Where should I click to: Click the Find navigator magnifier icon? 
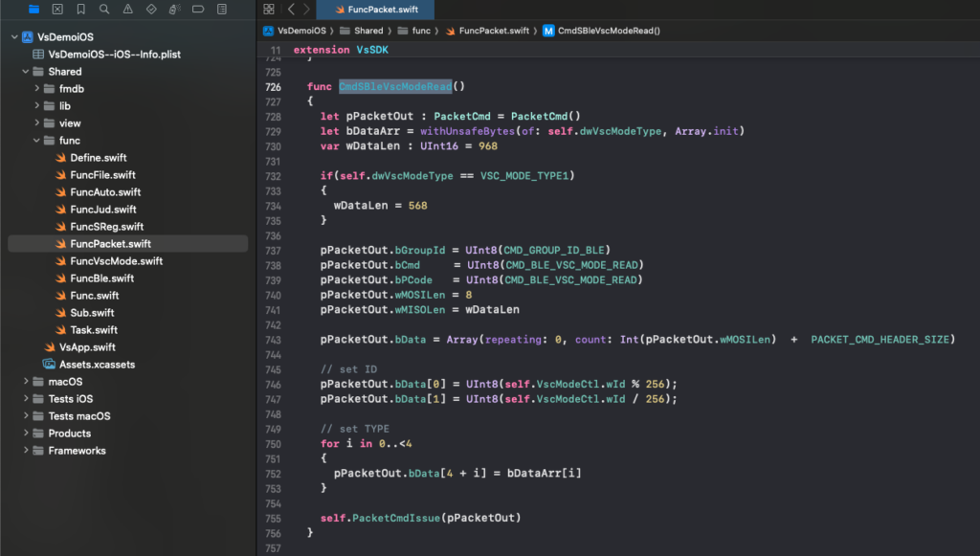(104, 10)
